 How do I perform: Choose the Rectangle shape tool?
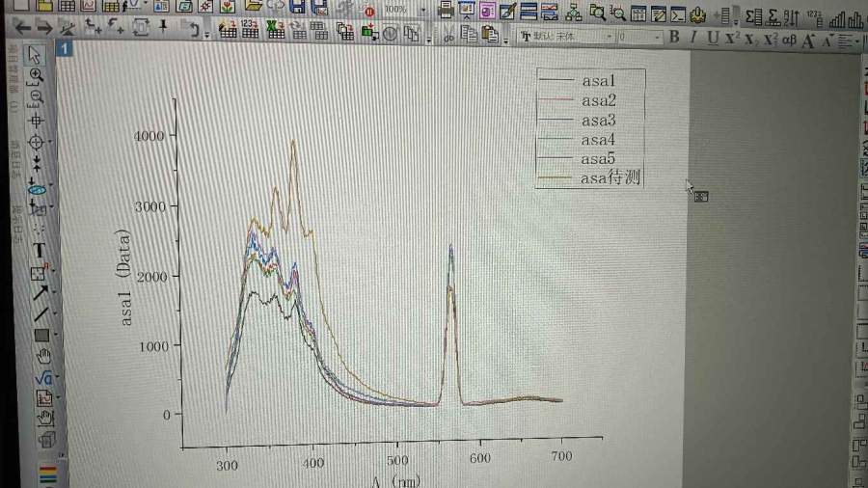[x=41, y=335]
